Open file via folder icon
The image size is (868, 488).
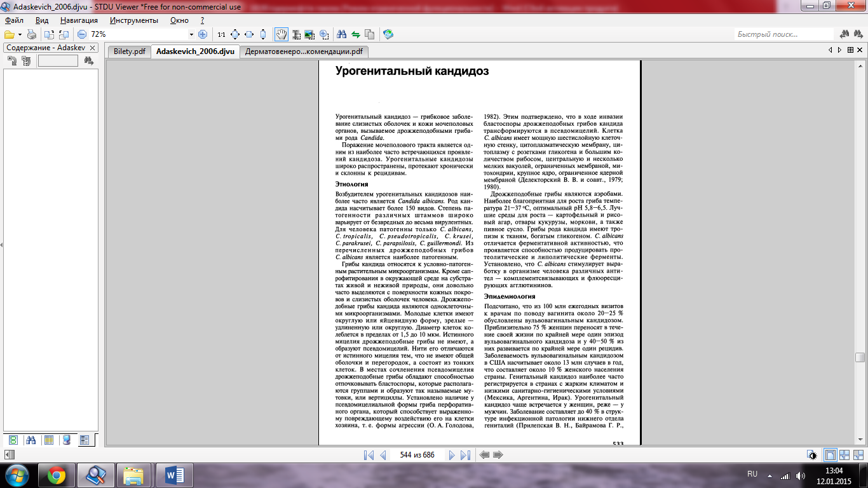[9, 34]
